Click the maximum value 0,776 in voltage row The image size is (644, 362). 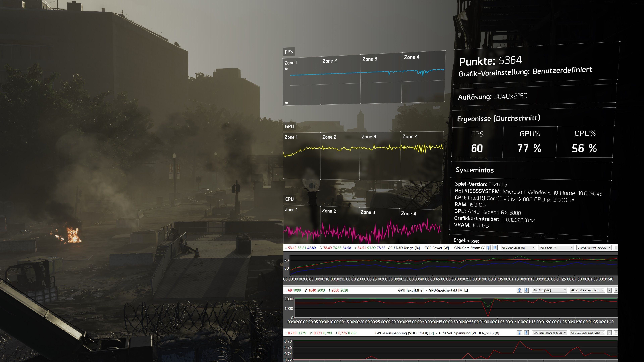[x=342, y=333]
